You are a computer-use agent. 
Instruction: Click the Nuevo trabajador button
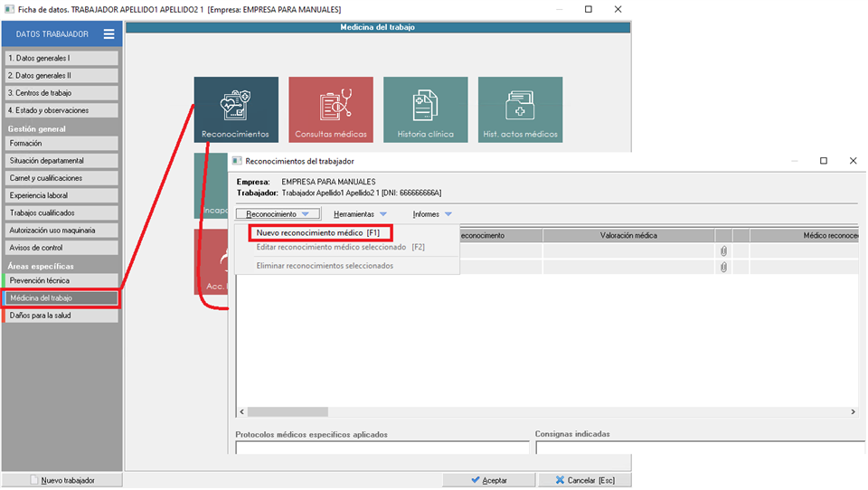61,480
